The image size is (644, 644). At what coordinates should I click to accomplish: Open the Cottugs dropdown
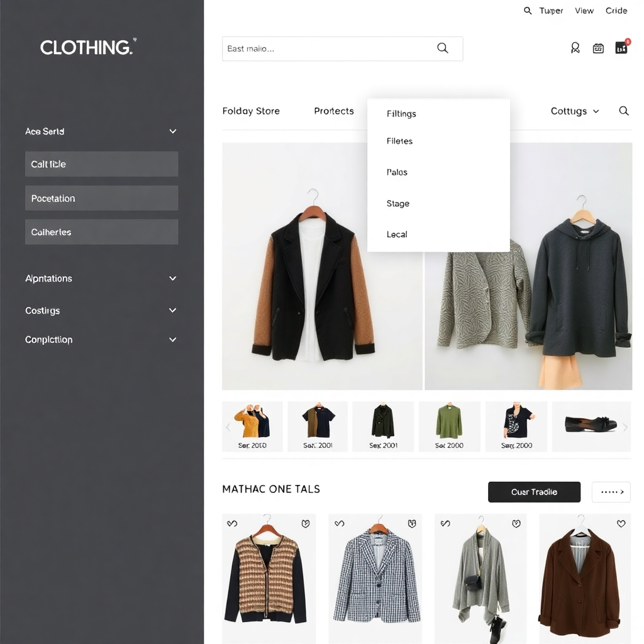click(x=575, y=111)
